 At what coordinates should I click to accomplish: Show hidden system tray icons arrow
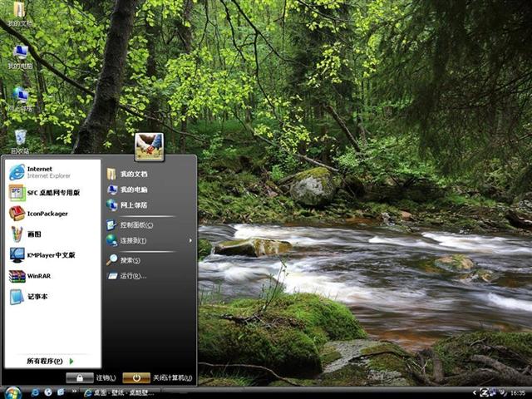tap(475, 393)
